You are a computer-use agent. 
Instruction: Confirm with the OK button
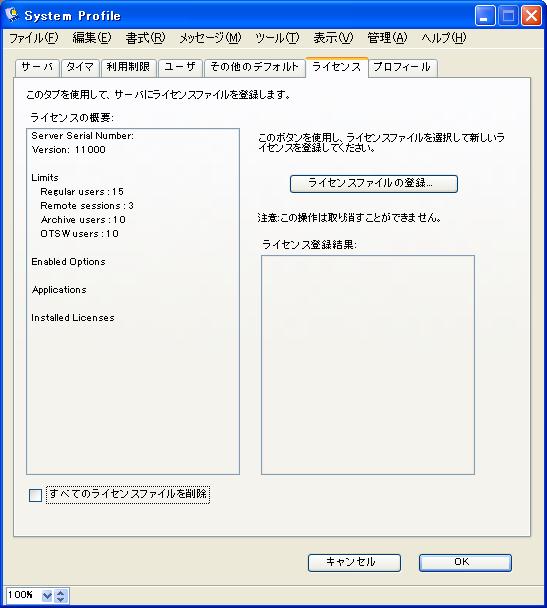[x=465, y=562]
